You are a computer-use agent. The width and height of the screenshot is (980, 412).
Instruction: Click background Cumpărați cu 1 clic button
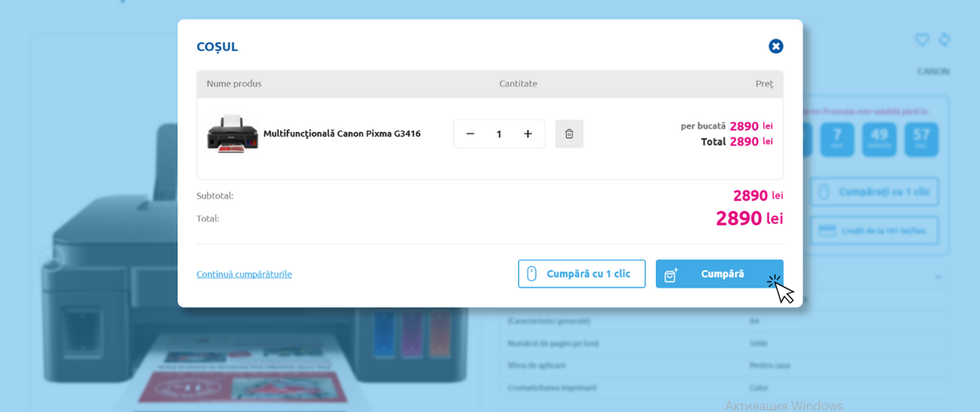pyautogui.click(x=874, y=192)
